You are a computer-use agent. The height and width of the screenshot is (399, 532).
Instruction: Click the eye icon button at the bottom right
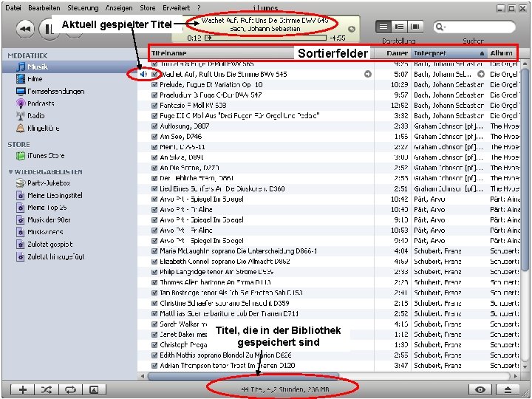(x=480, y=389)
